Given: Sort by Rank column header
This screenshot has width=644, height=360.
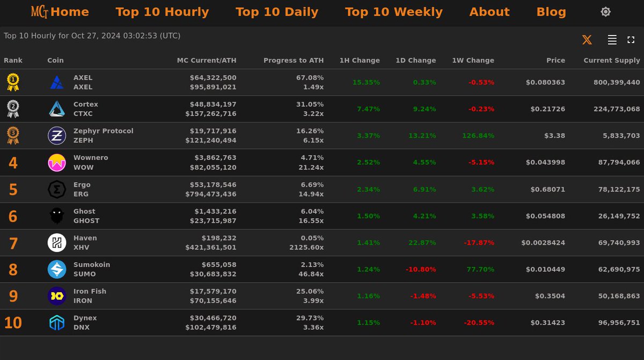Looking at the screenshot, I should pos(13,60).
